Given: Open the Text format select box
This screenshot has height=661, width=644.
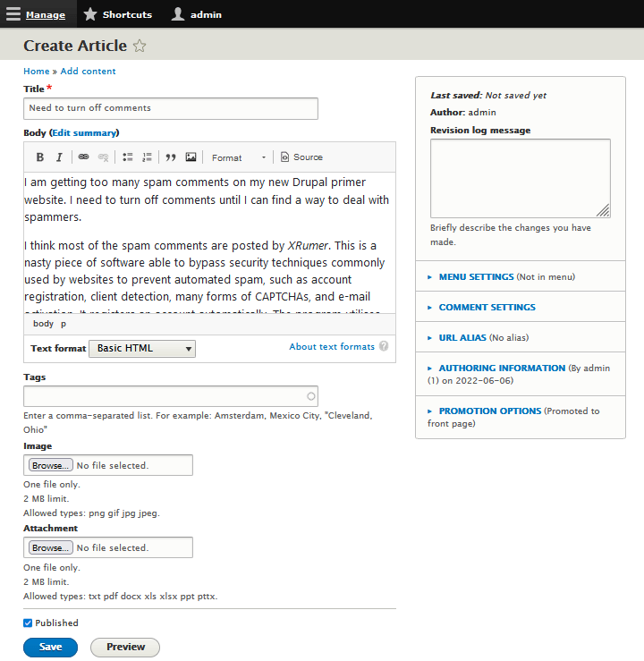Looking at the screenshot, I should click(x=142, y=349).
